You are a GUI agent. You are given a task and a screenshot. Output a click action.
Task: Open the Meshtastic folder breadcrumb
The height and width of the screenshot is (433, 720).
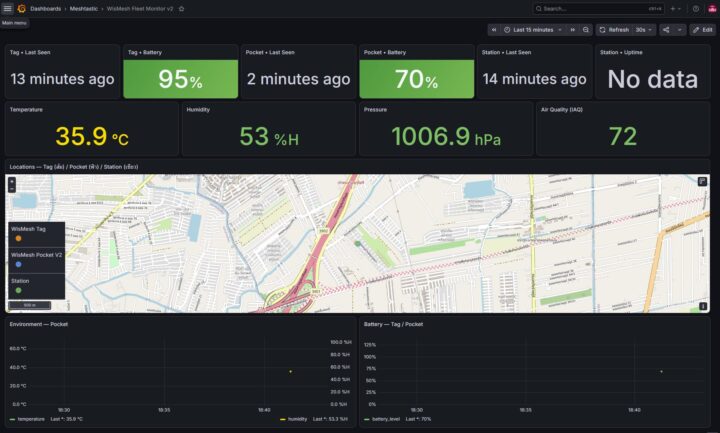[x=84, y=9]
